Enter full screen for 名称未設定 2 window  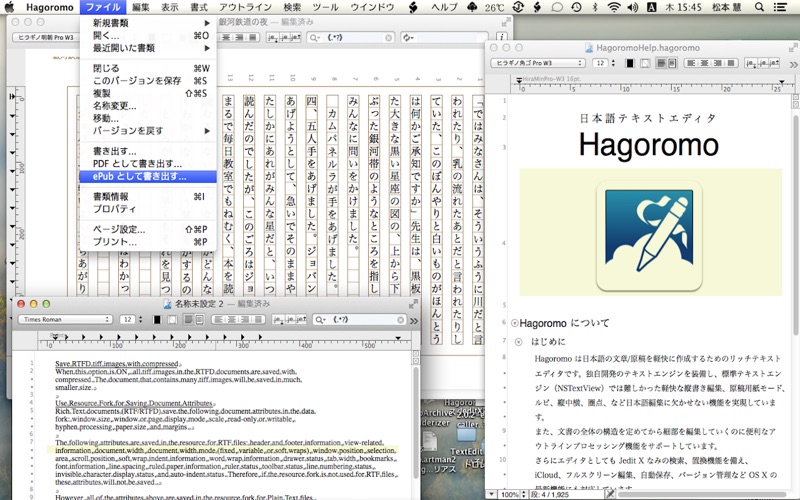coord(413,304)
